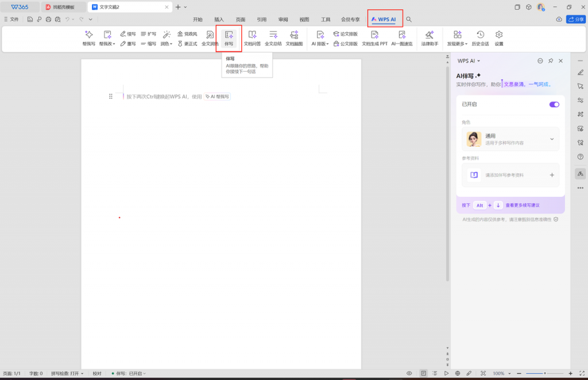Click the 全文润色 full-text polish icon

(x=210, y=38)
